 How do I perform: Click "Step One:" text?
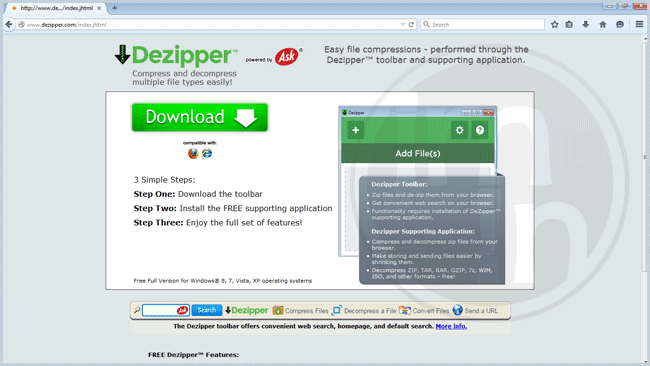(155, 194)
